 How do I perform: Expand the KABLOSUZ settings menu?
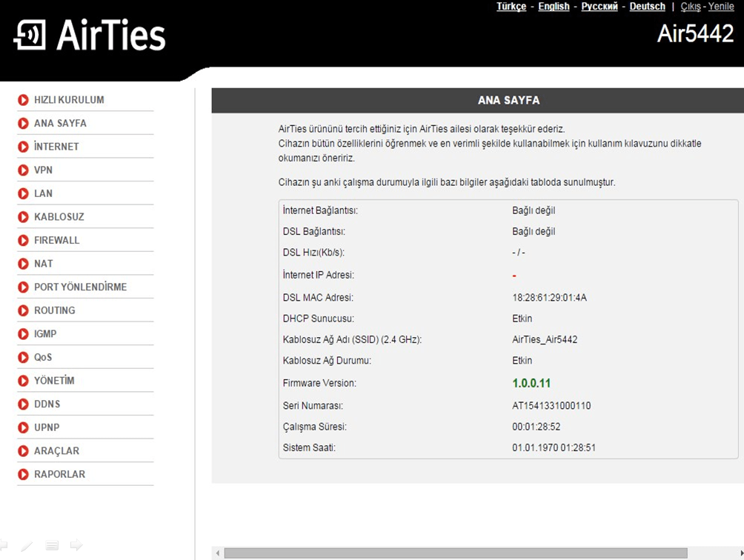coord(59,217)
